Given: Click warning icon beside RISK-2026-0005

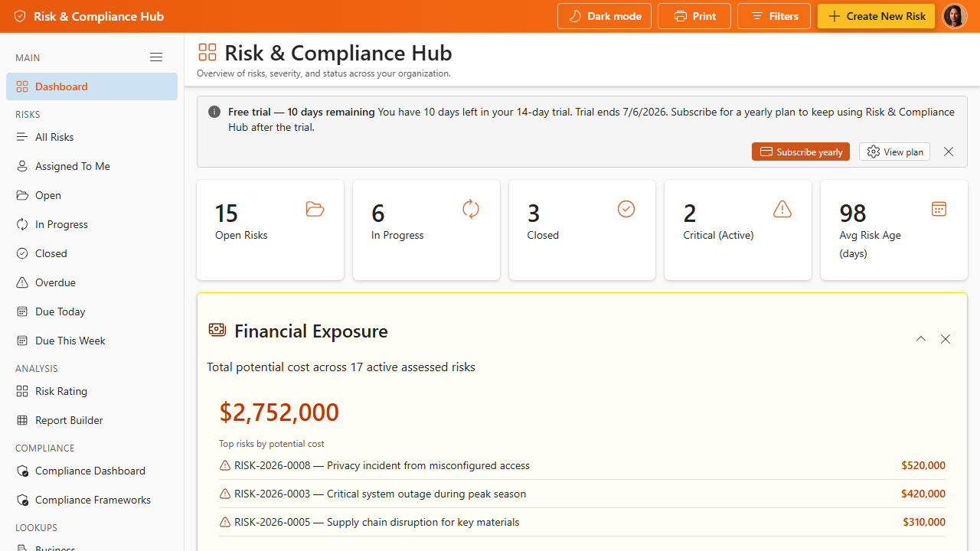Looking at the screenshot, I should (225, 522).
